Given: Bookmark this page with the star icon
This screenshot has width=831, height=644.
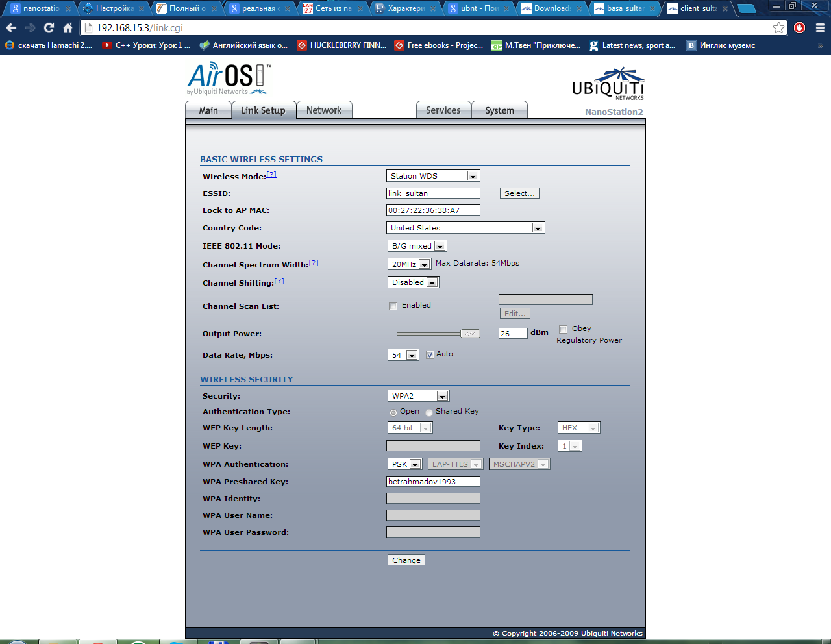Looking at the screenshot, I should point(778,28).
